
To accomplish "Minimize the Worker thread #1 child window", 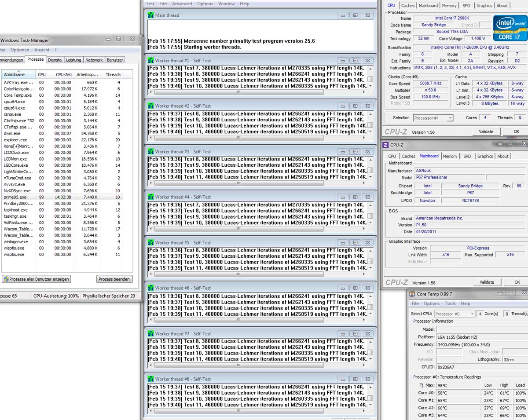I will pos(343,60).
